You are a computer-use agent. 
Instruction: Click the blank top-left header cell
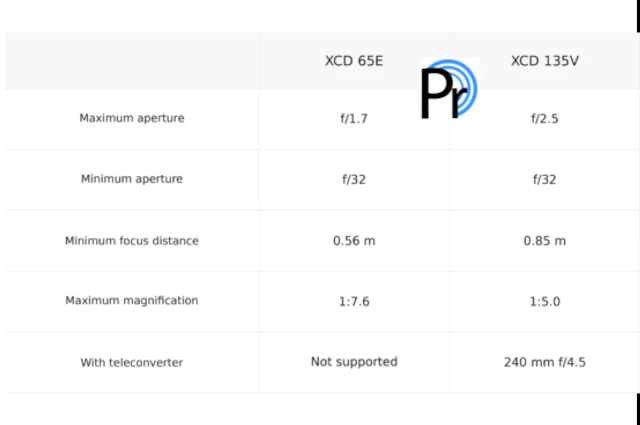click(x=131, y=61)
